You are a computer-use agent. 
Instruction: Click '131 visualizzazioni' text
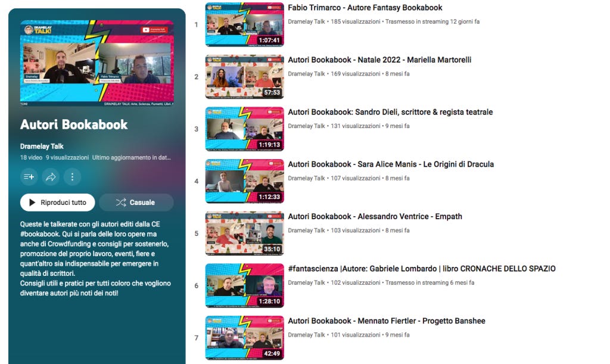(356, 126)
